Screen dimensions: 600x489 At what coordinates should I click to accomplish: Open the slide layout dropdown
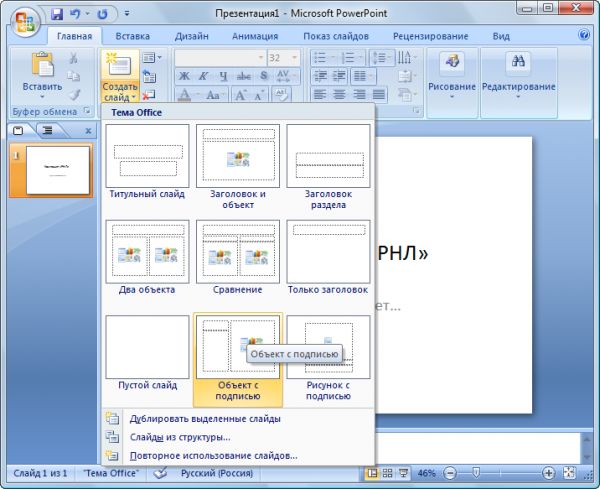[152, 58]
